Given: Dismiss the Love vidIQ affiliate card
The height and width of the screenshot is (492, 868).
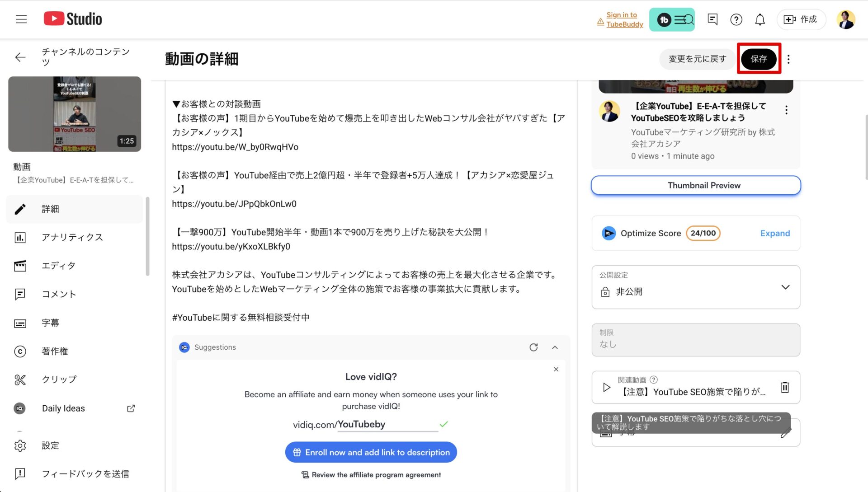Looking at the screenshot, I should pos(556,369).
